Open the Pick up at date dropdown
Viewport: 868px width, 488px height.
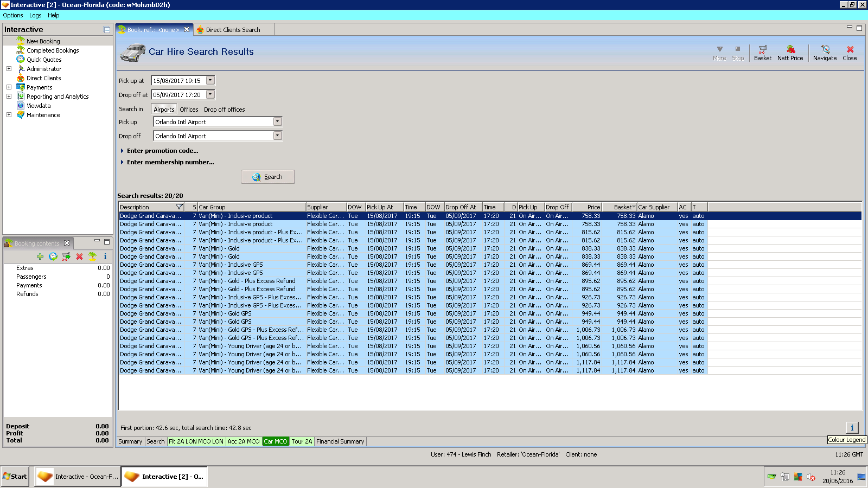pos(210,81)
